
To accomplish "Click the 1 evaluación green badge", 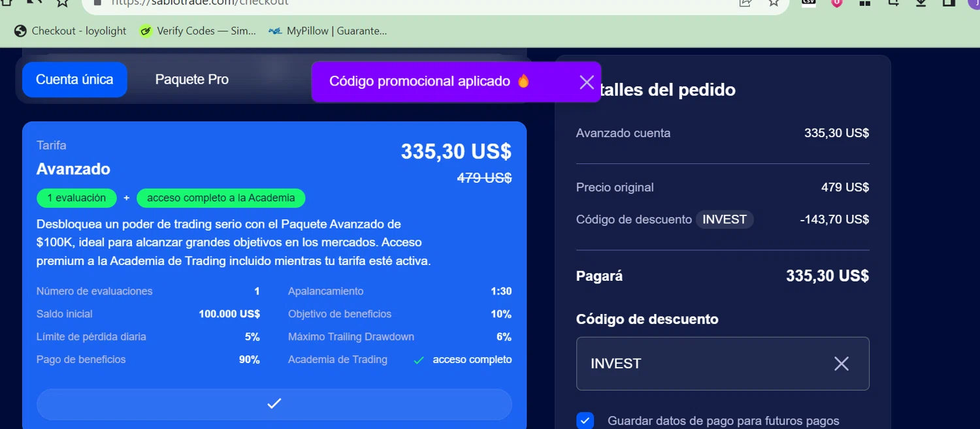I will click(x=76, y=198).
